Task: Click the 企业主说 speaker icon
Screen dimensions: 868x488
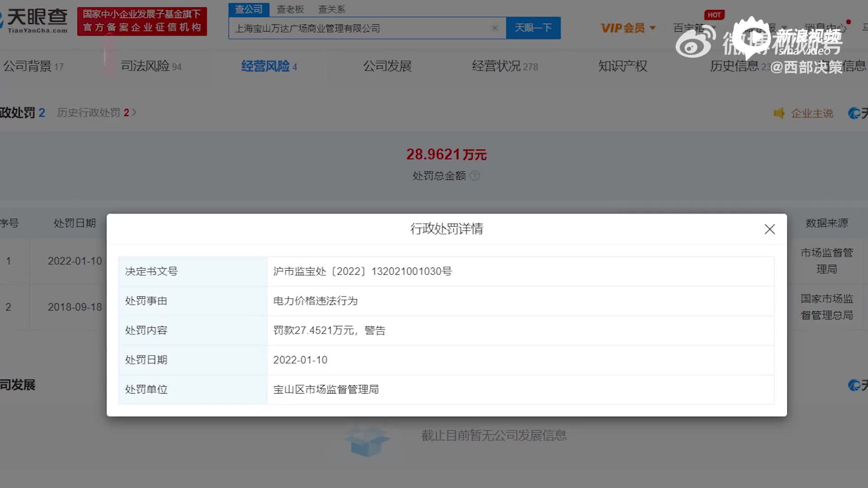Action: [x=779, y=113]
